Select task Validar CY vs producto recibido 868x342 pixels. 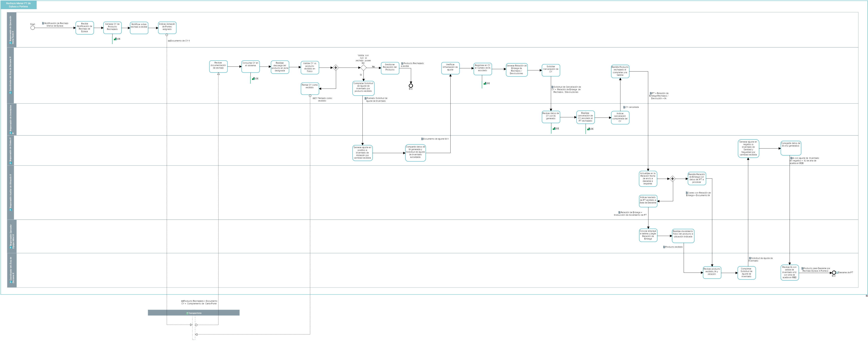click(310, 67)
